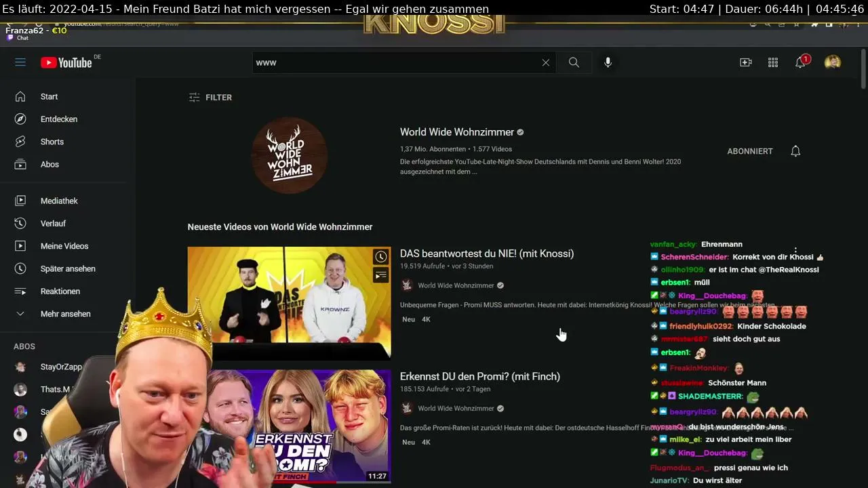Image resolution: width=868 pixels, height=488 pixels.
Task: Click the channel description starting 'Die erfolgreichste YouTube-Late-Night-Show'
Action: coord(540,167)
